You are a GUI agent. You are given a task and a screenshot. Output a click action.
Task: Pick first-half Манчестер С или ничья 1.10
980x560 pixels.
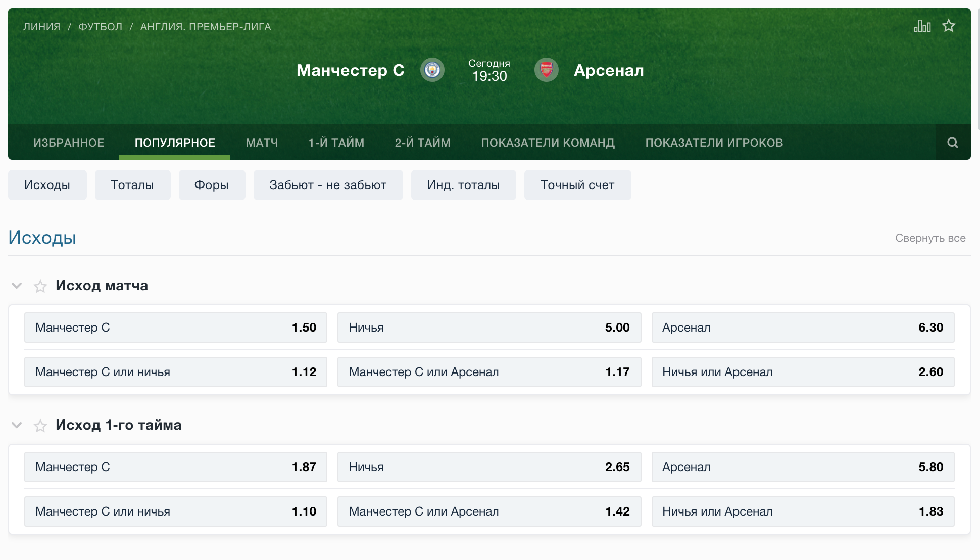(176, 511)
